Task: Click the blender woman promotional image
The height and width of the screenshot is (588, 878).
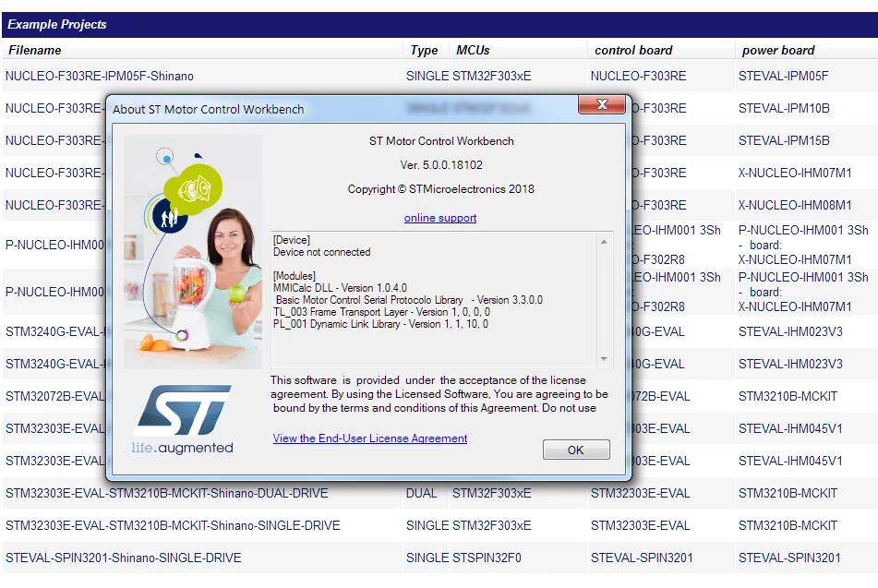Action: [193, 251]
